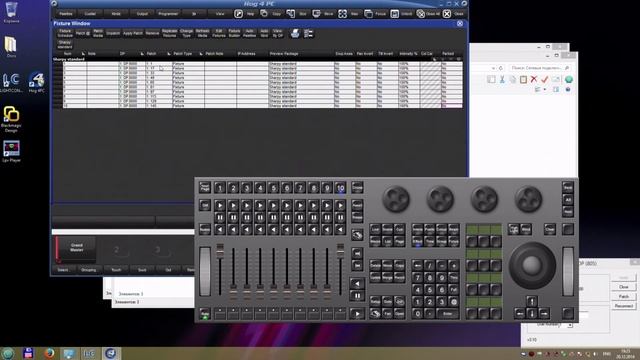Screen dimensions: 640x360
Task: Open the Programmer menu in Hog toolbar
Action: [x=168, y=14]
